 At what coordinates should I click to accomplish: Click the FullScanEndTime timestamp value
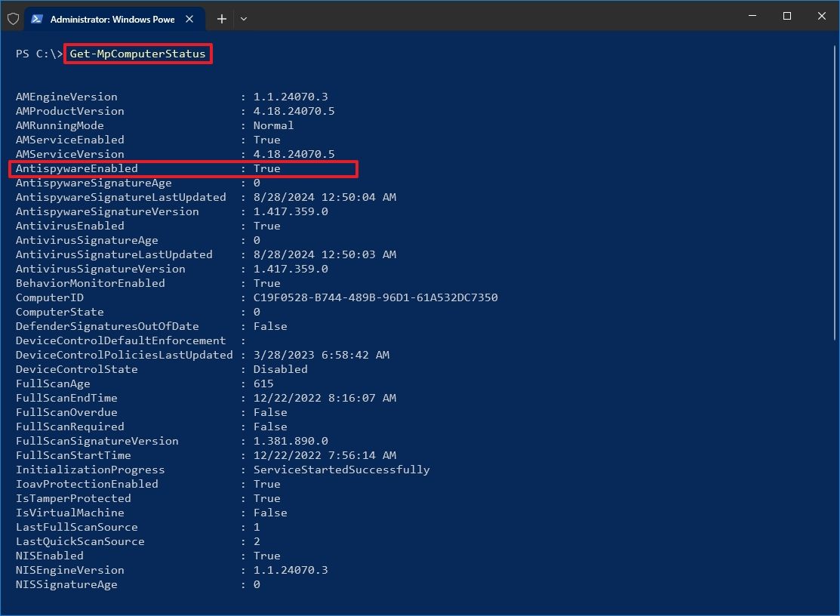324,398
